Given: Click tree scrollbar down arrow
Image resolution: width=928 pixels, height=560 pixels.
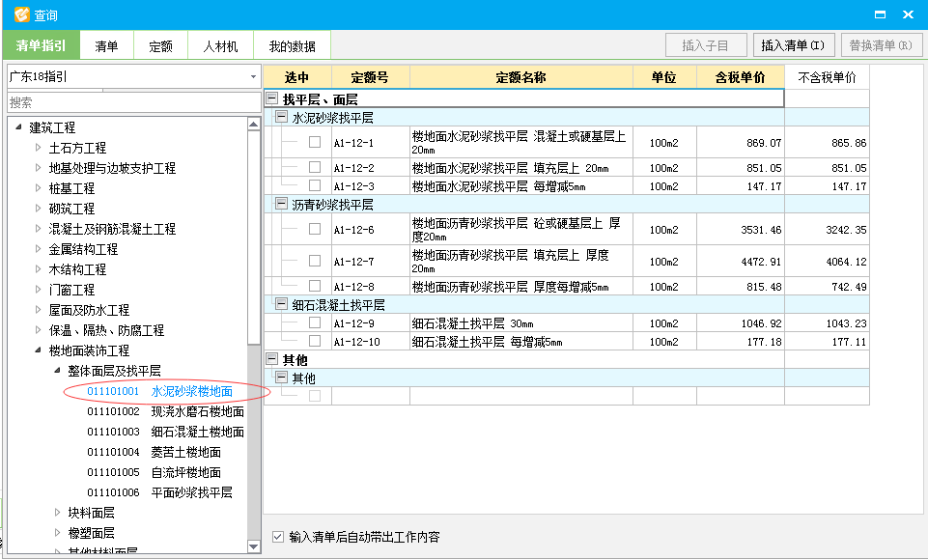Looking at the screenshot, I should [254, 547].
